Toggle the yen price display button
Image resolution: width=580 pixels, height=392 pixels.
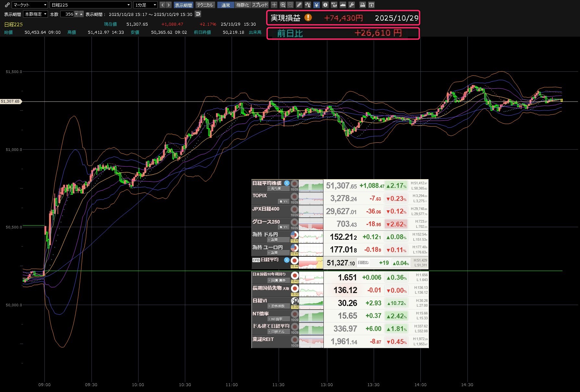pos(317,5)
